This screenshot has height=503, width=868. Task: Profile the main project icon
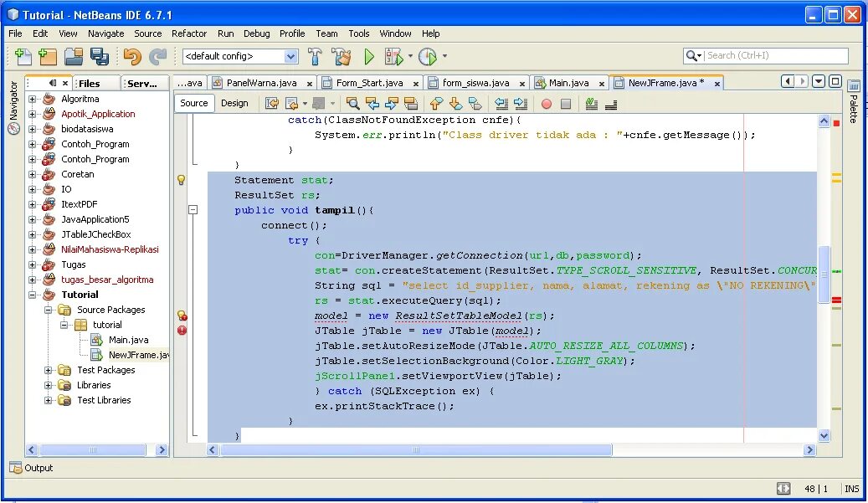tap(428, 56)
